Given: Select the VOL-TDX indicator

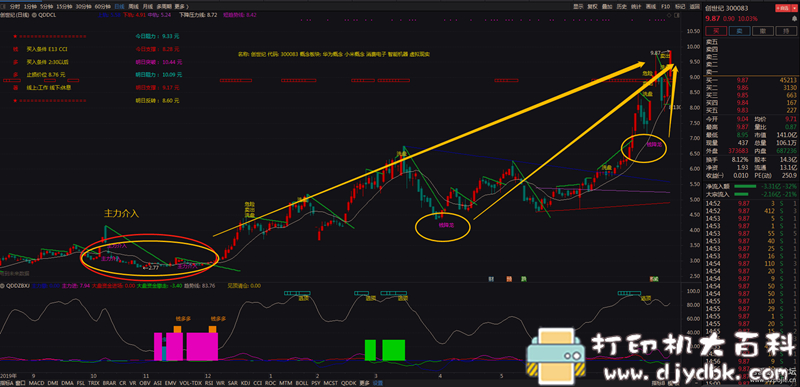Looking at the screenshot, I should [191, 382].
